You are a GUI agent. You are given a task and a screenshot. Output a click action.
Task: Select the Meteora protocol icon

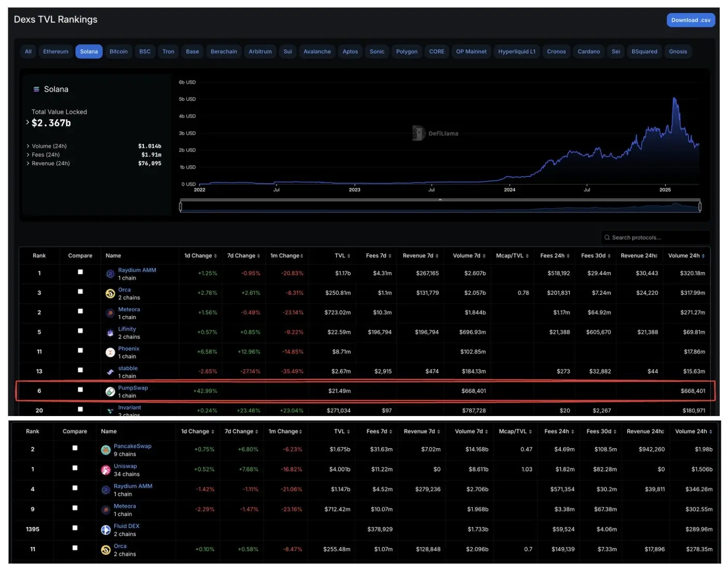click(110, 312)
